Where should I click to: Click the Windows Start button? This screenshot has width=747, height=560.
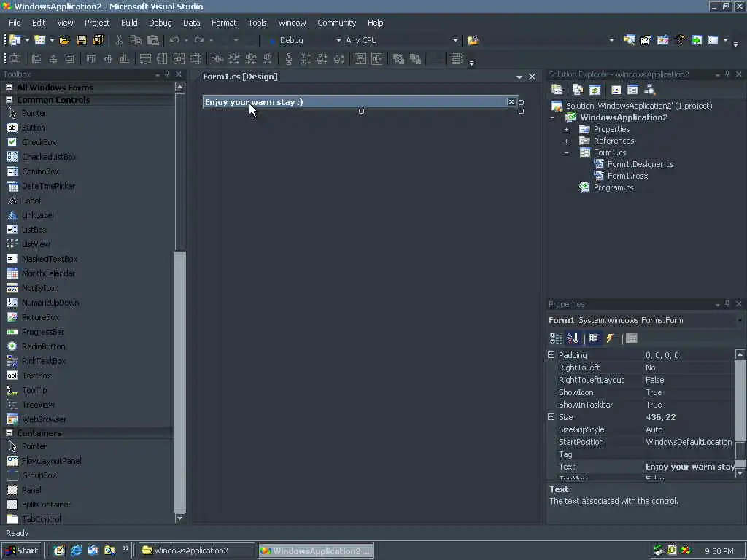point(22,551)
